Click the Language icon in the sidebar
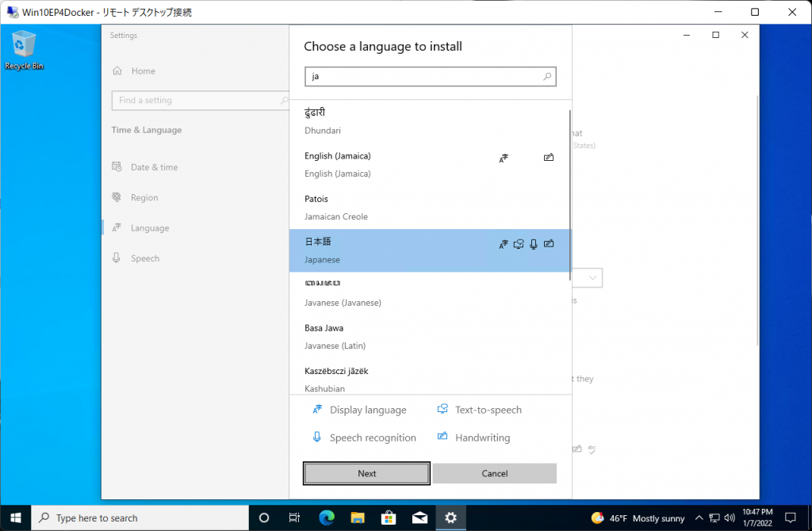The width and height of the screenshot is (812, 531). tap(117, 227)
